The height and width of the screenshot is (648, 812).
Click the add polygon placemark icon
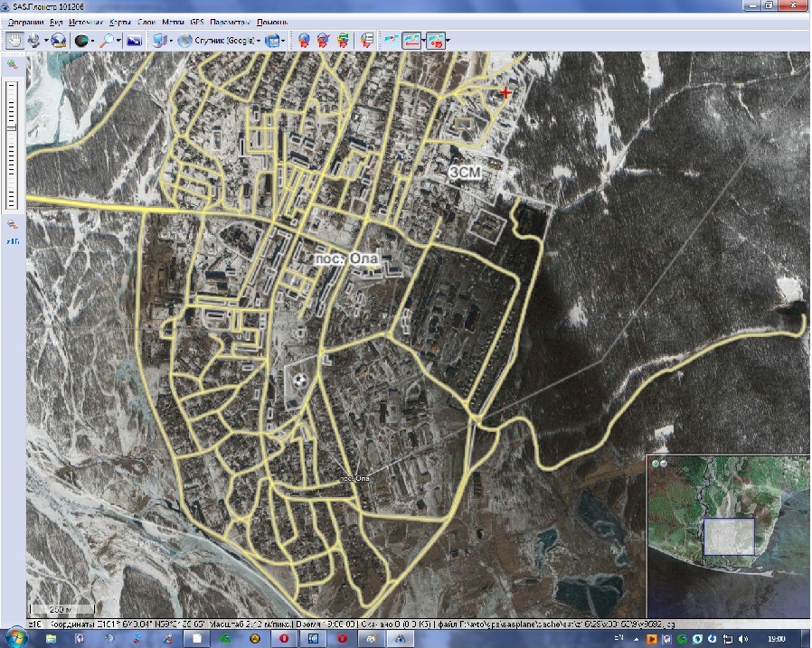(343, 40)
